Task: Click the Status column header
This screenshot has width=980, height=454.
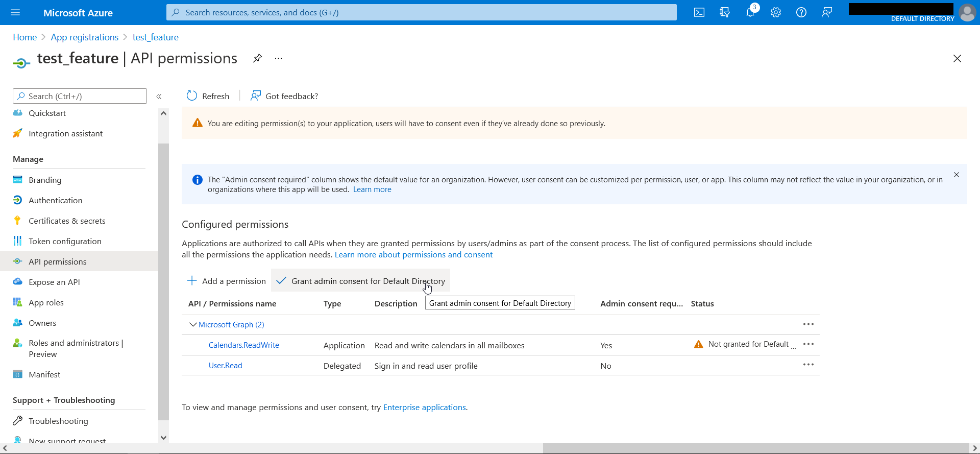Action: tap(702, 303)
